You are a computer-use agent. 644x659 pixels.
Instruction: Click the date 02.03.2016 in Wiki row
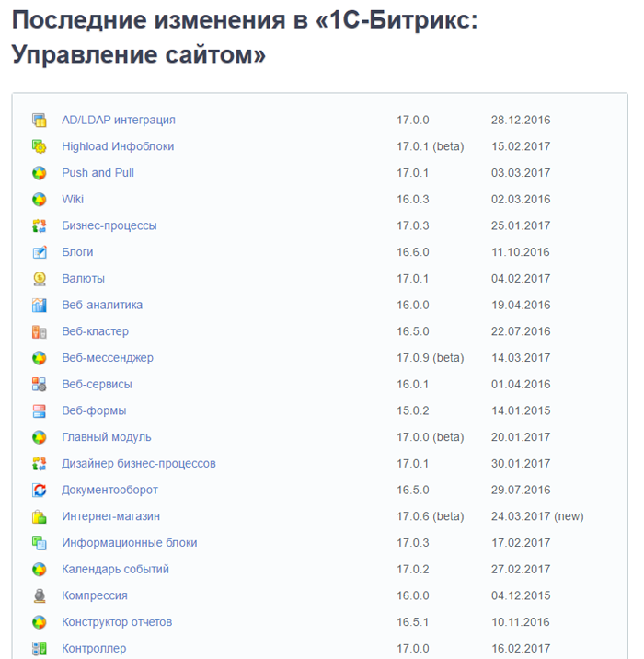pos(521,200)
